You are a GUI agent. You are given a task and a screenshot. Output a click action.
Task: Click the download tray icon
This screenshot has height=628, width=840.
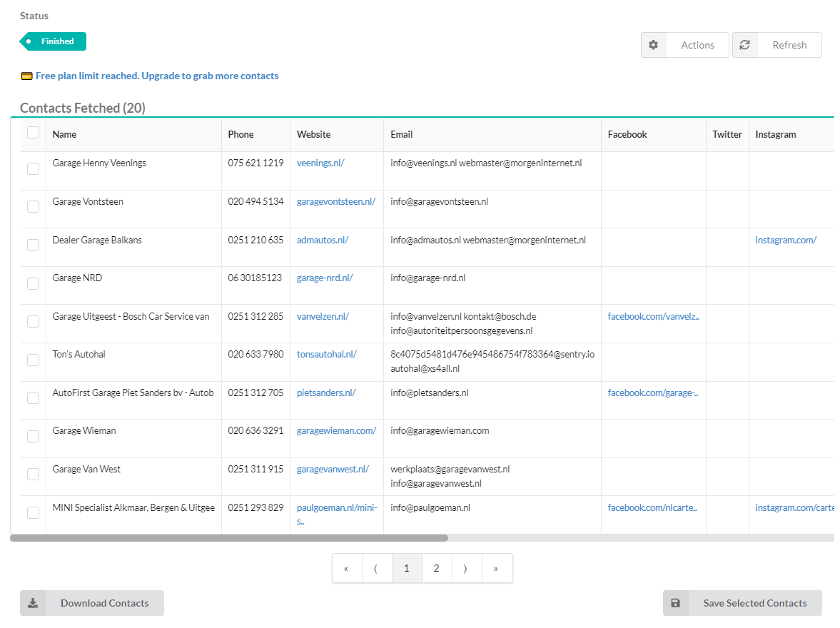pyautogui.click(x=33, y=603)
